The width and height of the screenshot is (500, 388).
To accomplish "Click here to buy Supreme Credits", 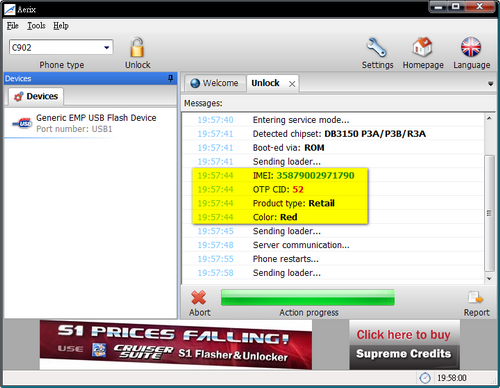I will (x=404, y=344).
